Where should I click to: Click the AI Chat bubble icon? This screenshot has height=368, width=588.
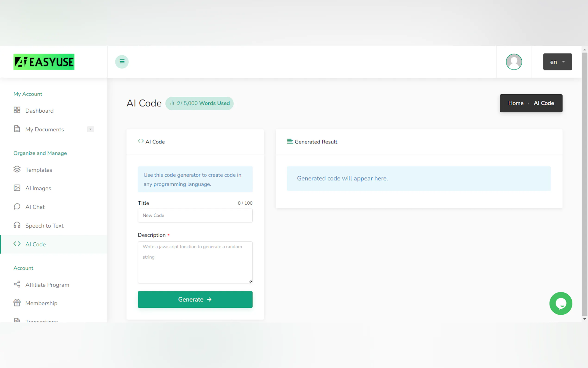click(17, 207)
